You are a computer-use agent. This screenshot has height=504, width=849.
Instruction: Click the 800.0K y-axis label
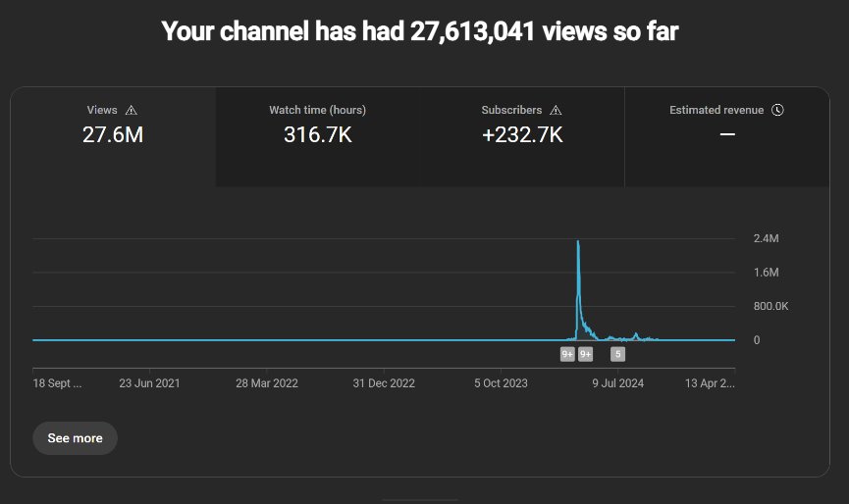pyautogui.click(x=771, y=306)
